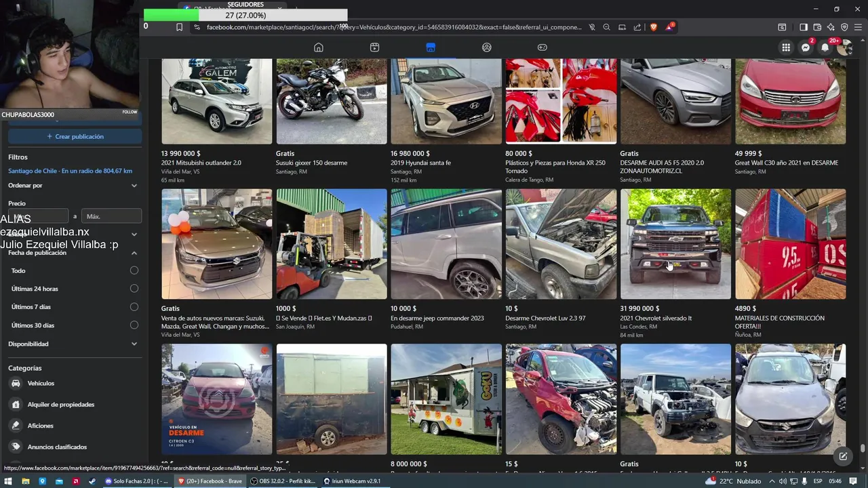
Task: Expand the Disponibilidad filter
Action: click(73, 344)
